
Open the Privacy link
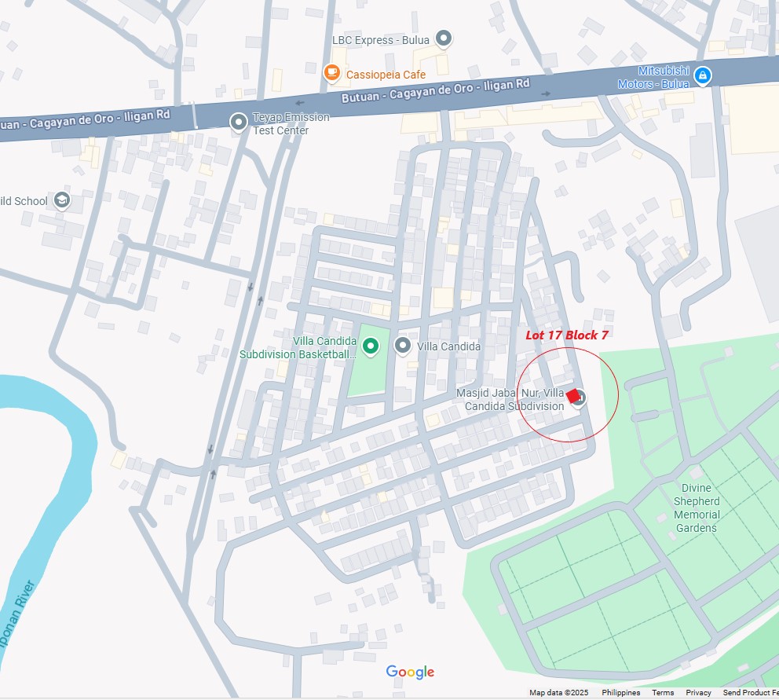(698, 693)
